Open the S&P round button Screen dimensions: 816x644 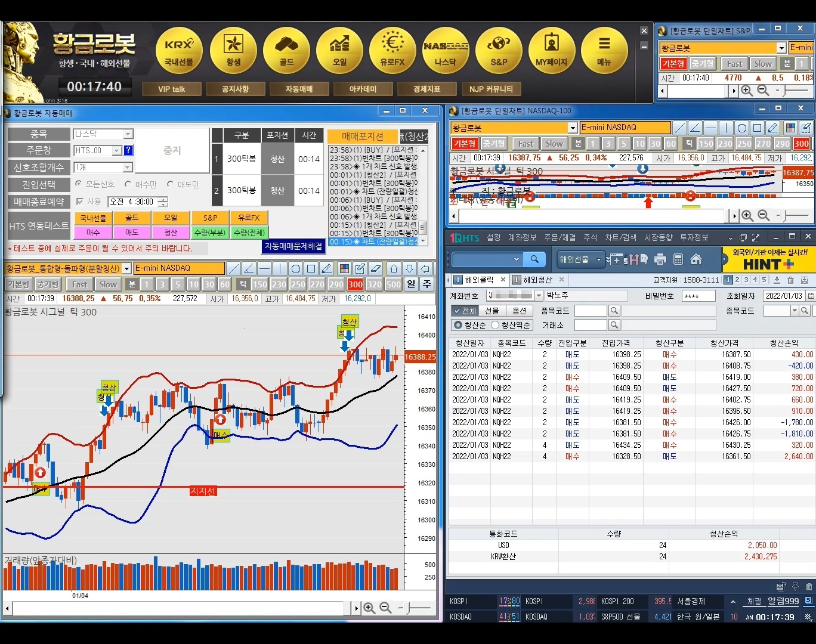click(x=499, y=51)
